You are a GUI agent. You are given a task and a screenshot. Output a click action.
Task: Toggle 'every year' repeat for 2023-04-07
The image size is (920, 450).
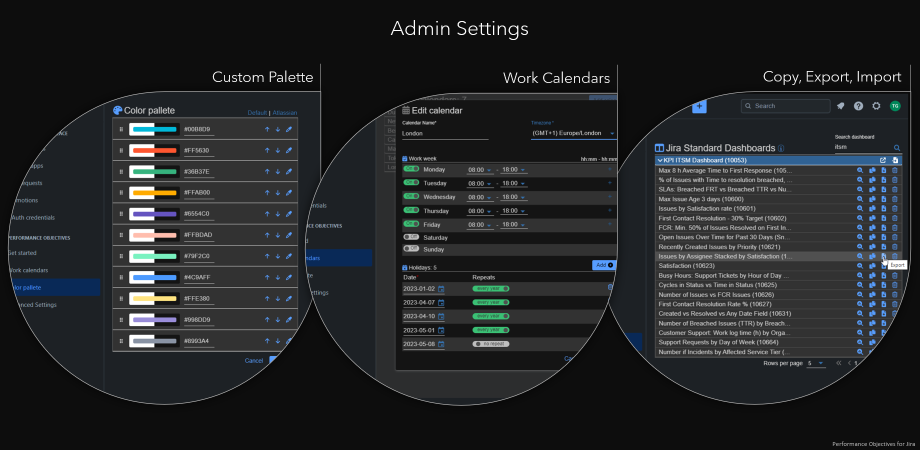491,302
